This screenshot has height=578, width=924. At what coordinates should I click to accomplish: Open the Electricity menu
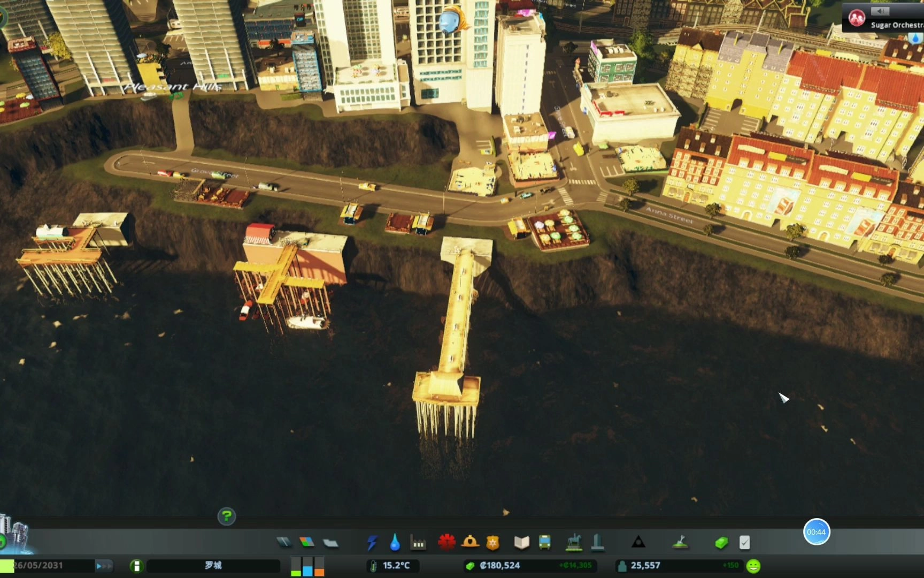coord(372,543)
